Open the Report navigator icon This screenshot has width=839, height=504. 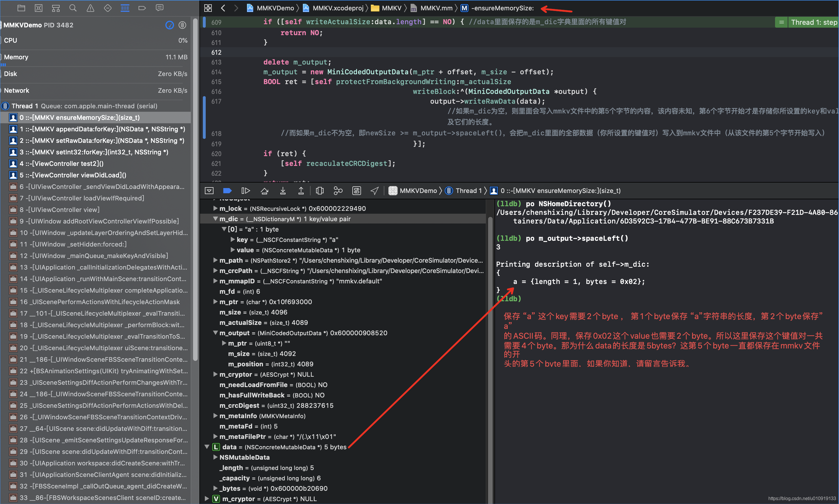click(160, 8)
